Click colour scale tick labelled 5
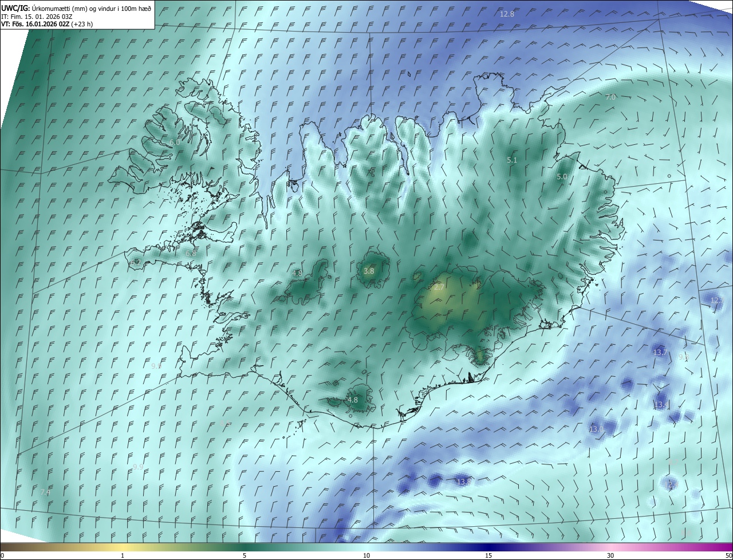 pyautogui.click(x=245, y=556)
